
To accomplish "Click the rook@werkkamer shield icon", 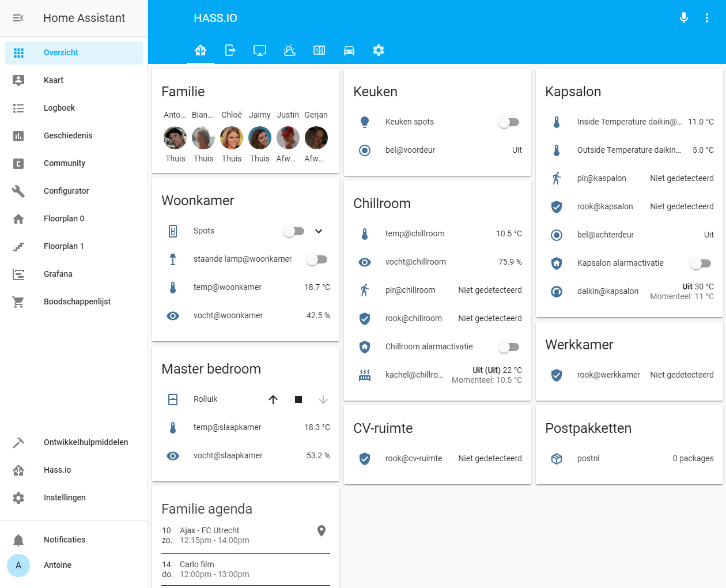I will 557,375.
